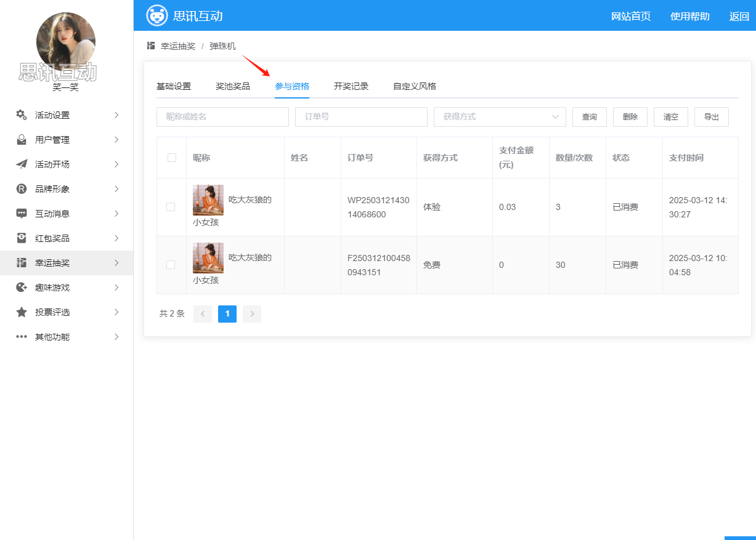Expand the 活动设置 menu chevron
756x540 pixels.
(116, 115)
